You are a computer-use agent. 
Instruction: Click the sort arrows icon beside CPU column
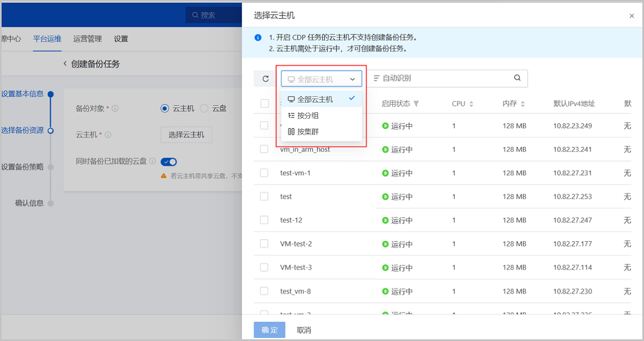(471, 104)
